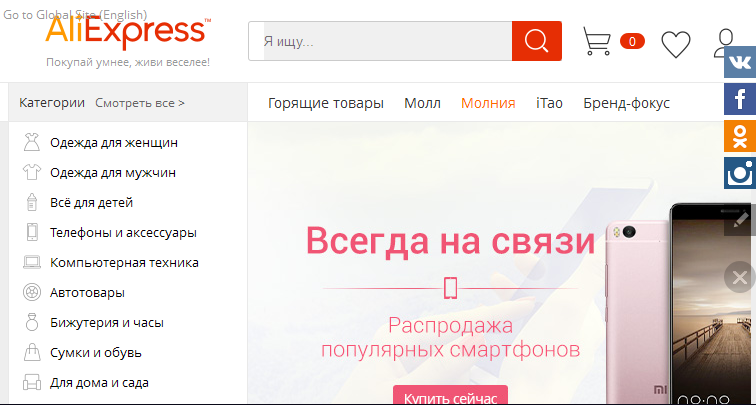The image size is (756, 405).
Task: Click the laptop icon in categories
Action: pyautogui.click(x=32, y=262)
